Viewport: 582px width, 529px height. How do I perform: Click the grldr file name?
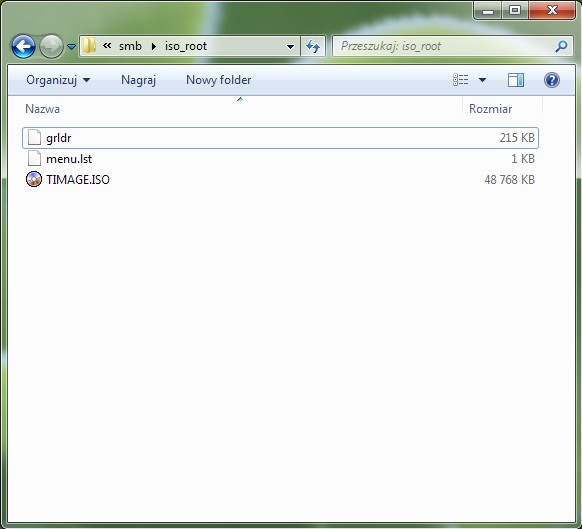[59, 138]
